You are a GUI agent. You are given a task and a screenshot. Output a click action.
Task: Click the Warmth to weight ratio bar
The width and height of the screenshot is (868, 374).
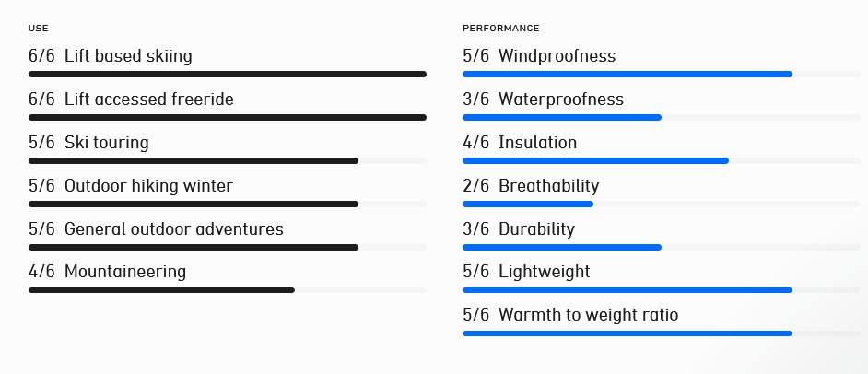click(x=627, y=333)
